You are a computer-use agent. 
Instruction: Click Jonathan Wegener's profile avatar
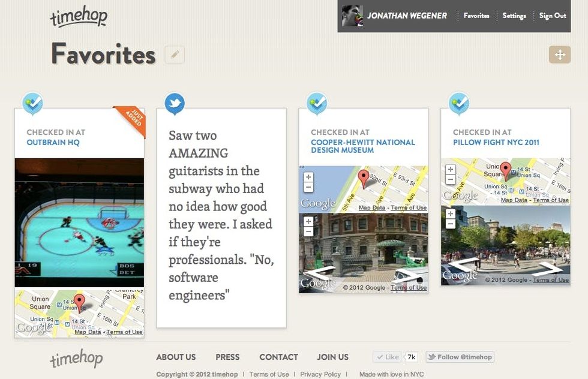point(352,16)
